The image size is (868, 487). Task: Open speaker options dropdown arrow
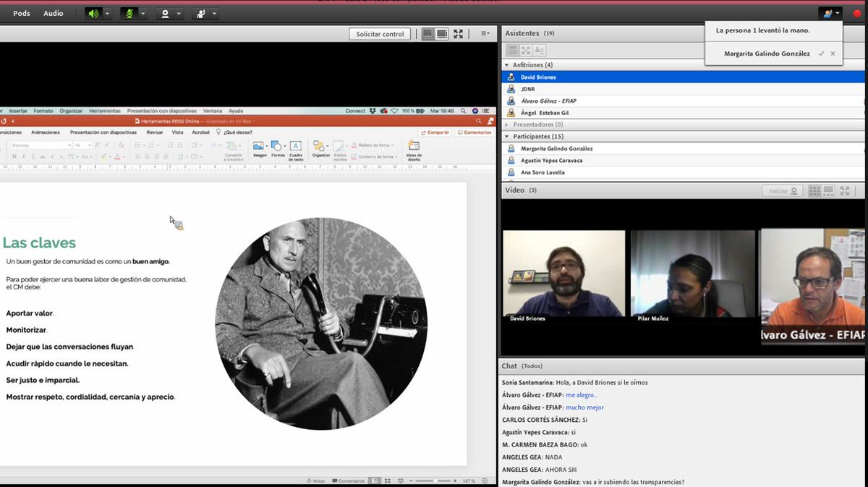point(107,13)
